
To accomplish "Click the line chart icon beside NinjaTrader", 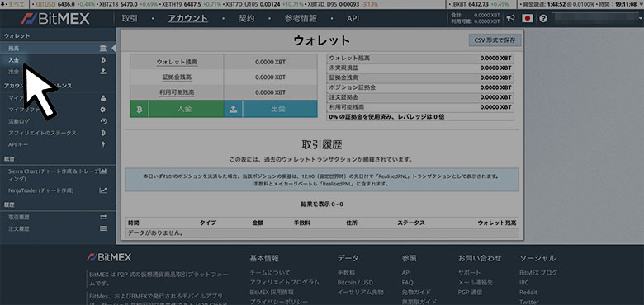I will [103, 190].
